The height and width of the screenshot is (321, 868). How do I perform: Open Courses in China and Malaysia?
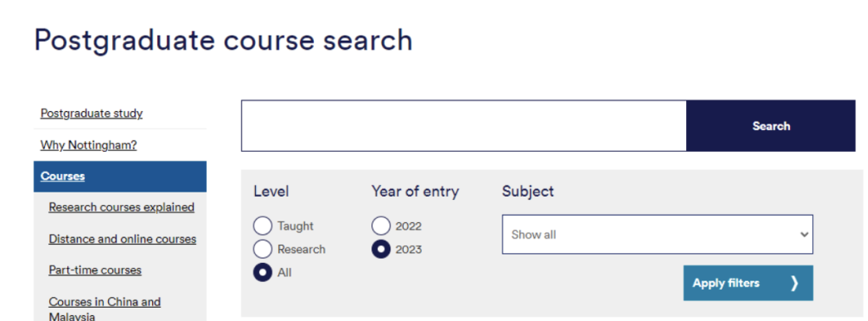(x=105, y=309)
